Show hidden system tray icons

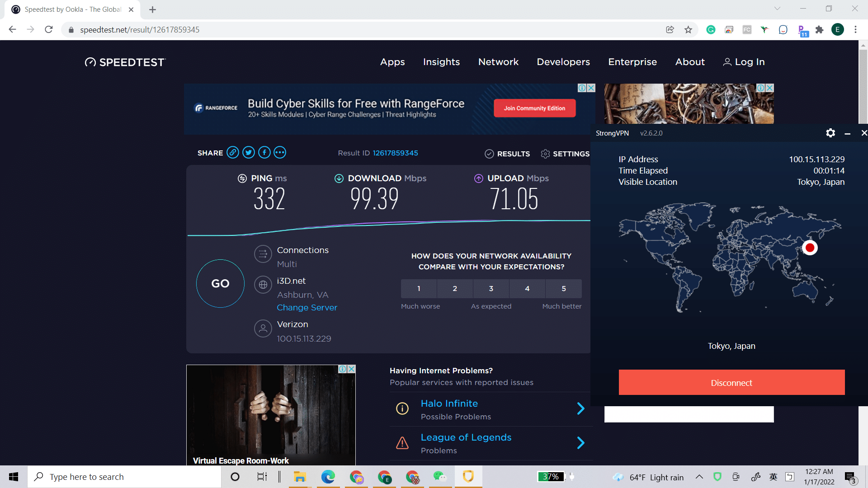(x=699, y=477)
